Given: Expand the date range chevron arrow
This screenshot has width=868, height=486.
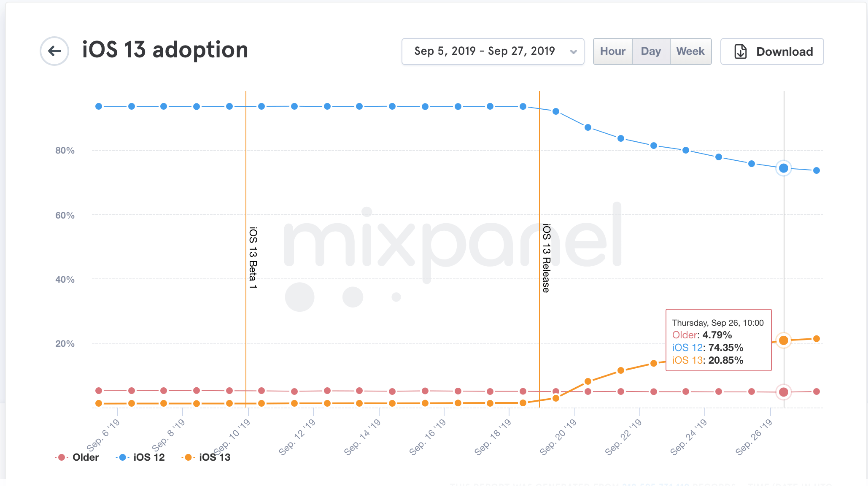Looking at the screenshot, I should 573,52.
